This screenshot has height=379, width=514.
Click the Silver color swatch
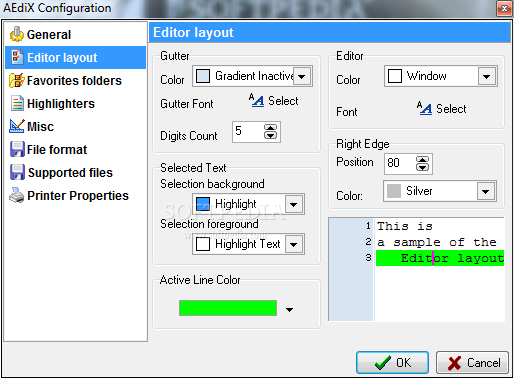click(x=394, y=191)
